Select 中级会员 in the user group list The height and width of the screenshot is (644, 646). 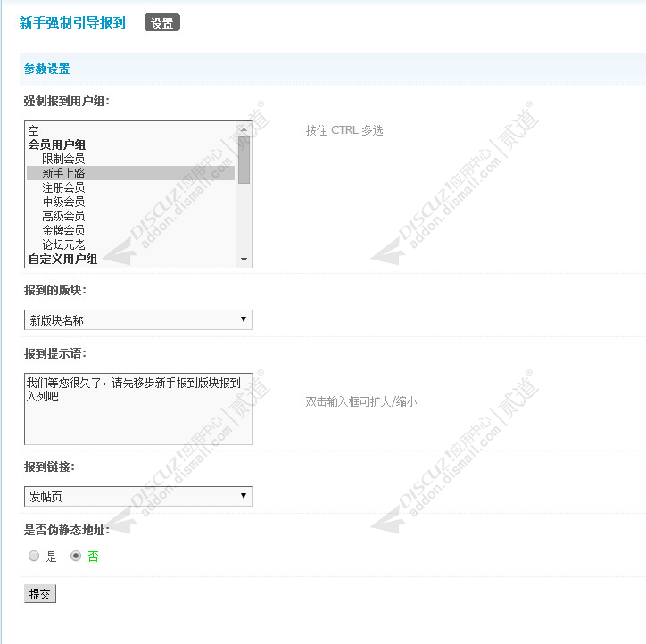(x=130, y=202)
